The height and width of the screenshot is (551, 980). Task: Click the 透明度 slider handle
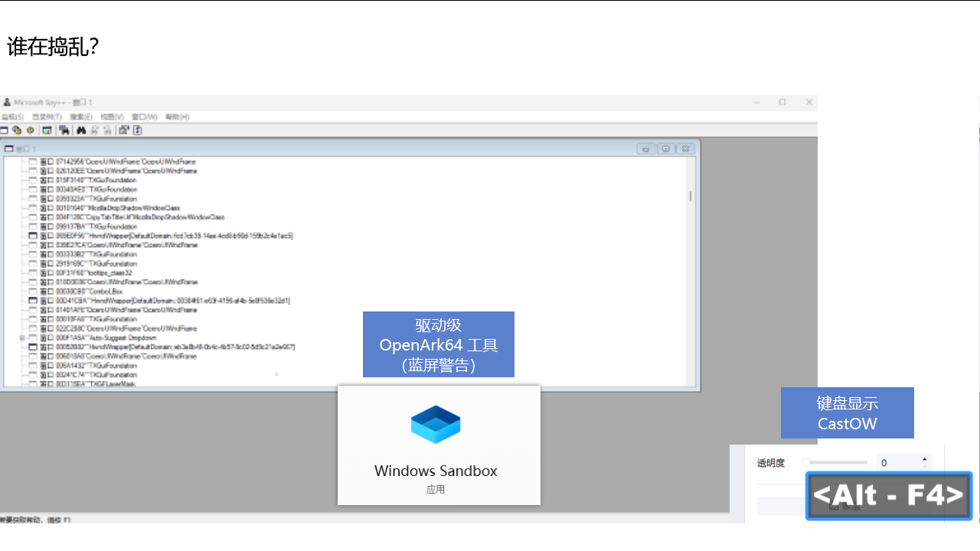click(x=806, y=462)
